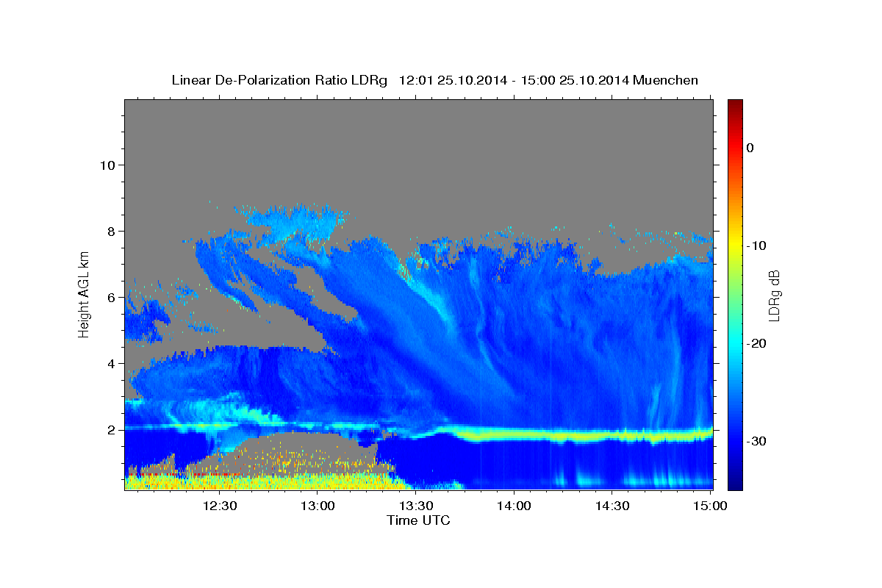The width and height of the screenshot is (882, 588).
Task: Click the colorbar value -10
Action: tap(756, 245)
